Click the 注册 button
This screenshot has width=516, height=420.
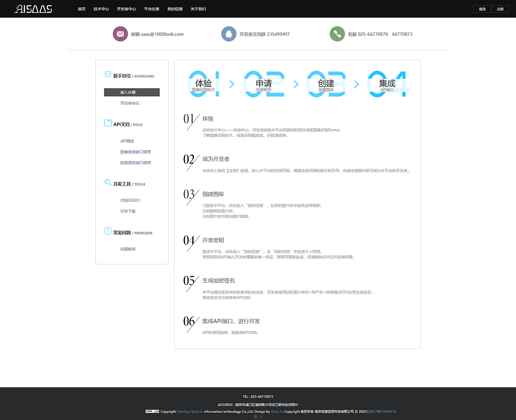tap(500, 9)
